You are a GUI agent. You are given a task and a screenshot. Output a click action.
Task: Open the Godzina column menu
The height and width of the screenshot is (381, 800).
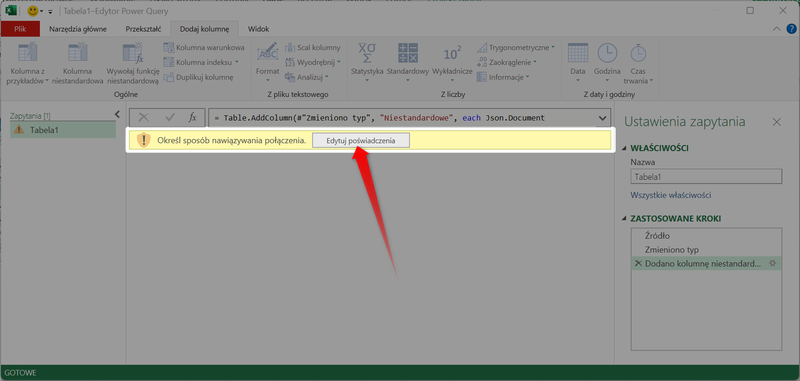[x=607, y=62]
